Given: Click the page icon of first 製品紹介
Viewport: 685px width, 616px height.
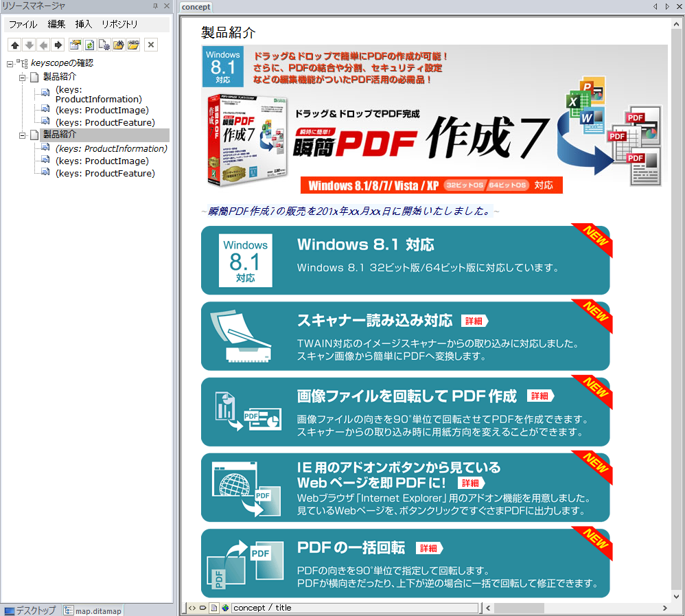Looking at the screenshot, I should 34,78.
